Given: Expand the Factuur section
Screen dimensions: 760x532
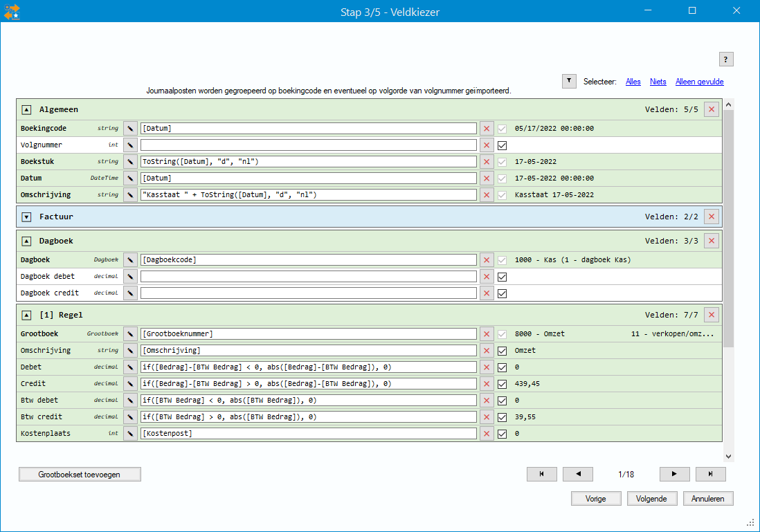Looking at the screenshot, I should click(27, 217).
